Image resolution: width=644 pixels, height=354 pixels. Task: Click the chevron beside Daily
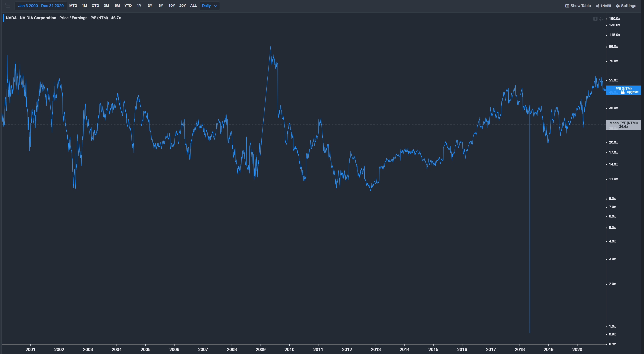(216, 6)
